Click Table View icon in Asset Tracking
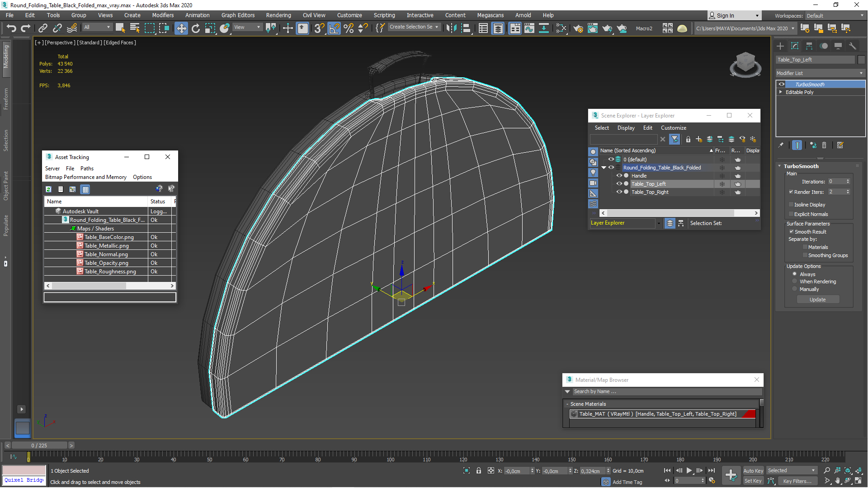 (x=85, y=189)
